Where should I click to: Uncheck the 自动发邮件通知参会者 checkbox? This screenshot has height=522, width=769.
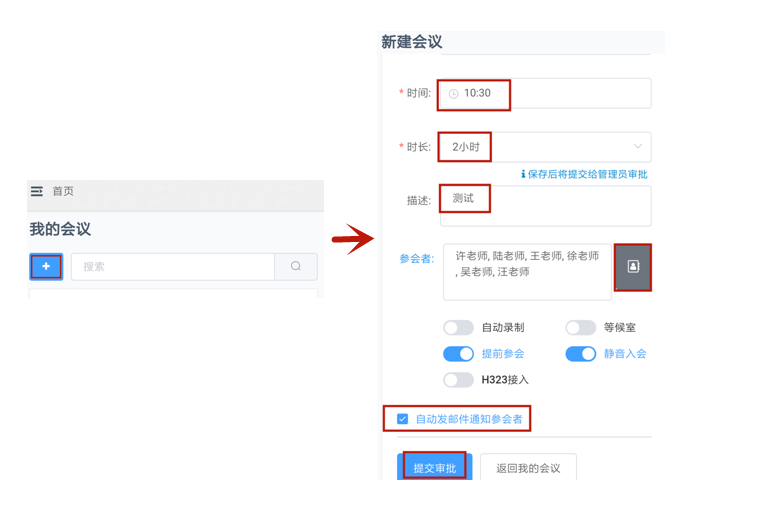403,419
